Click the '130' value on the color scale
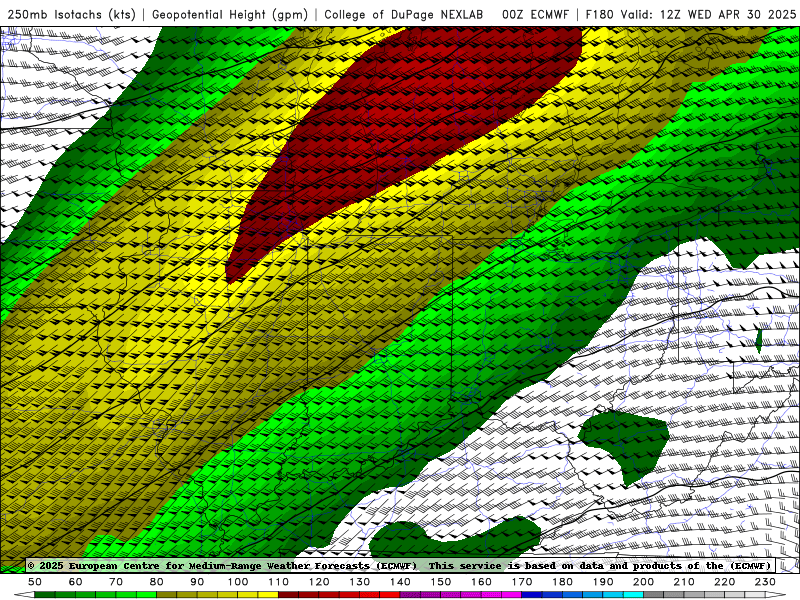 [x=360, y=582]
